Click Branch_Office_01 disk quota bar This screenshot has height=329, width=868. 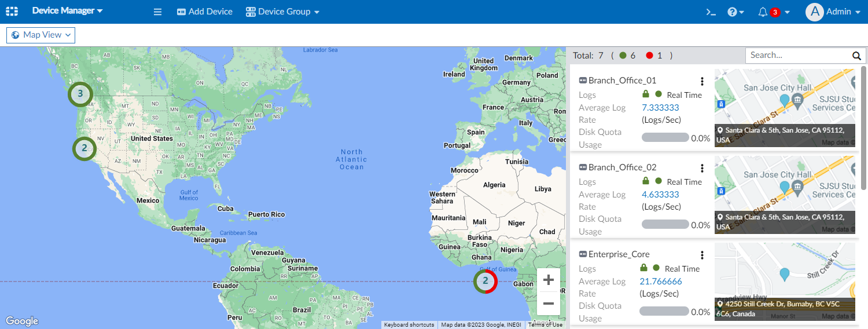tap(665, 138)
